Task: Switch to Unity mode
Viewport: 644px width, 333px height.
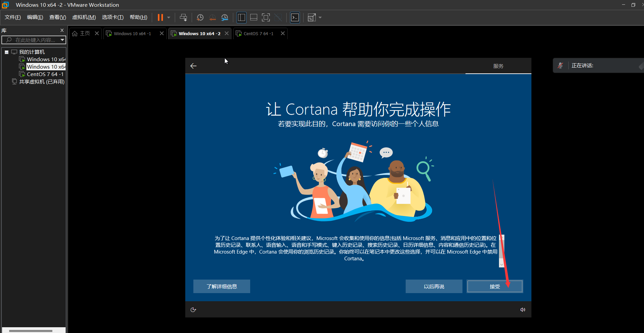Action: [x=278, y=18]
